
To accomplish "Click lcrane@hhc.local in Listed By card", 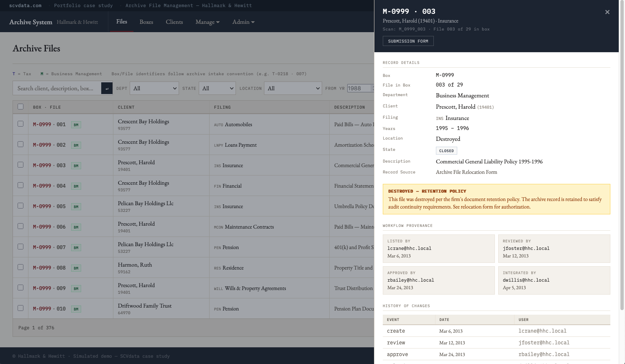I will coord(409,248).
